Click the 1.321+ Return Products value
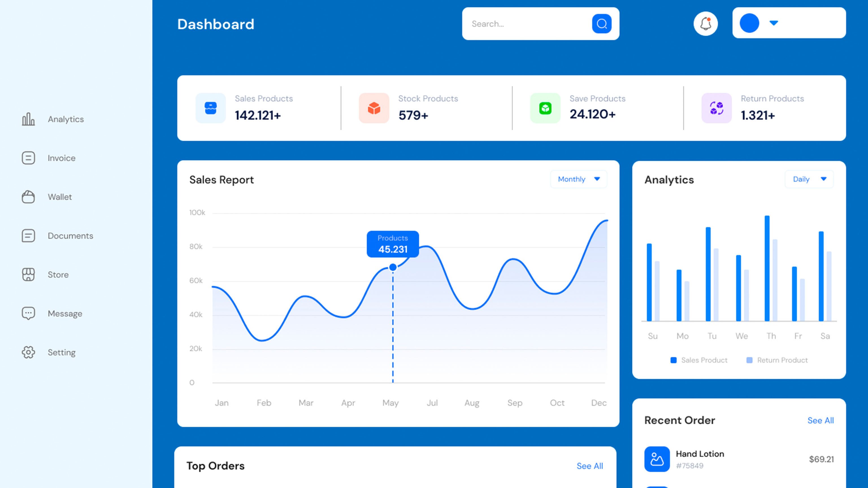 coord(758,116)
